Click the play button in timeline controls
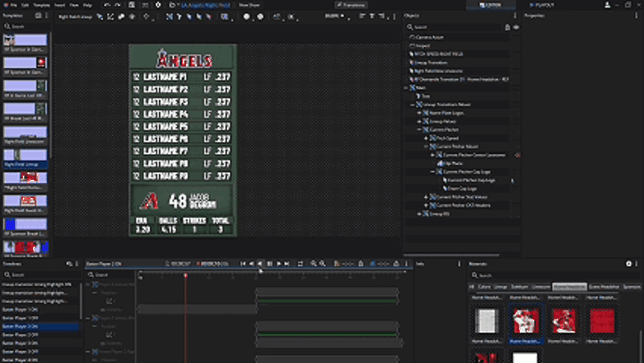 pos(278,264)
